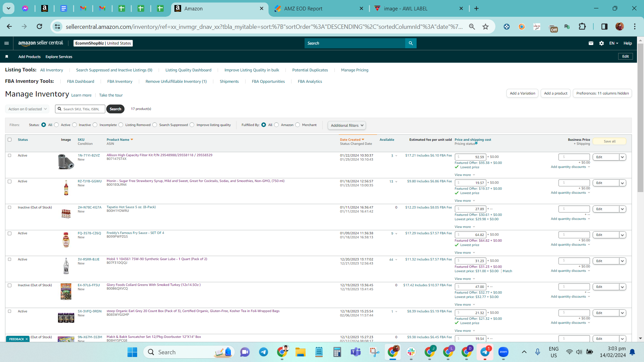Image resolution: width=644 pixels, height=362 pixels.
Task: Select the Incomplete status filter radio
Action: click(x=95, y=125)
